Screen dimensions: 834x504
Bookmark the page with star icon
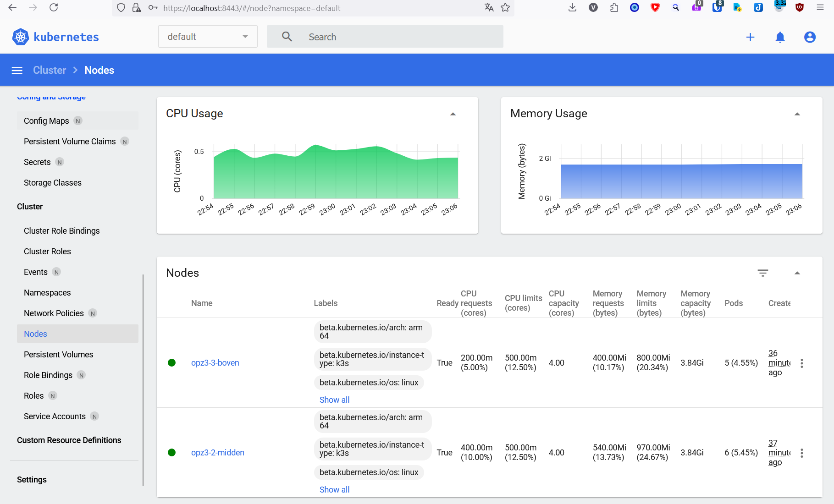pos(505,7)
